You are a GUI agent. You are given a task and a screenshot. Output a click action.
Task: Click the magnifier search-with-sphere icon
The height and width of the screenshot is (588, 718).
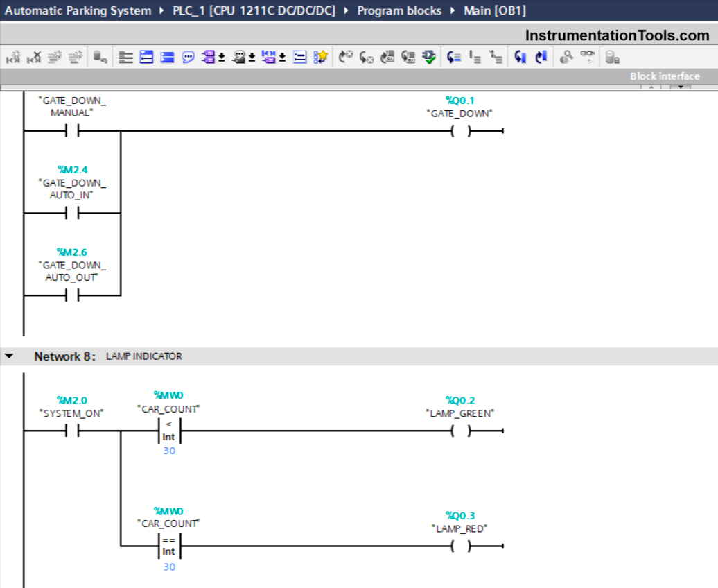point(566,58)
